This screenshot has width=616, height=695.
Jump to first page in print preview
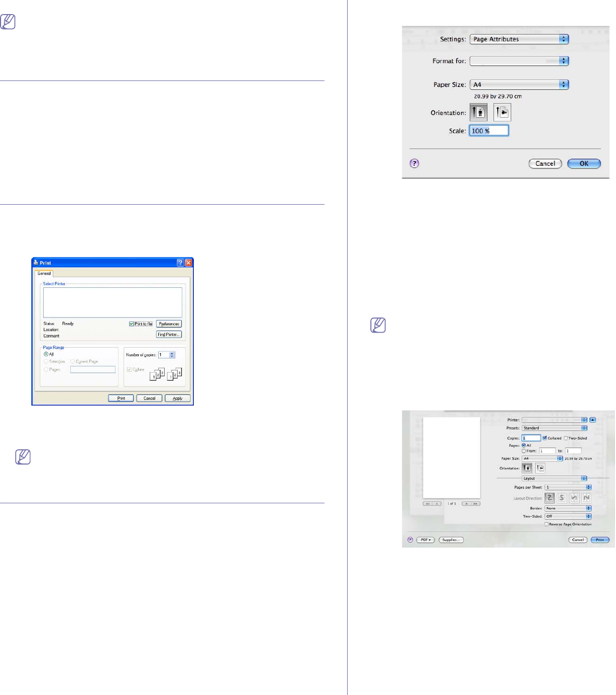tap(427, 503)
